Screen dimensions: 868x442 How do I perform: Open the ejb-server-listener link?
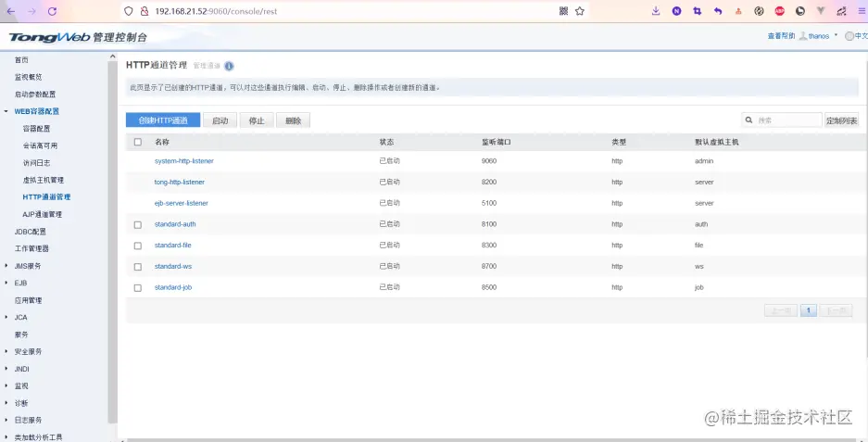point(182,203)
